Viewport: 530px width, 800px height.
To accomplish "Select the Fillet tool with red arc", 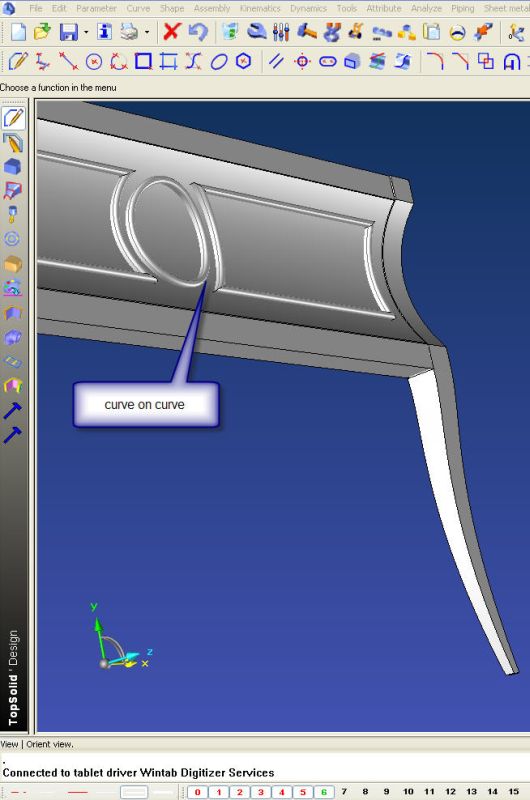I will 435,61.
